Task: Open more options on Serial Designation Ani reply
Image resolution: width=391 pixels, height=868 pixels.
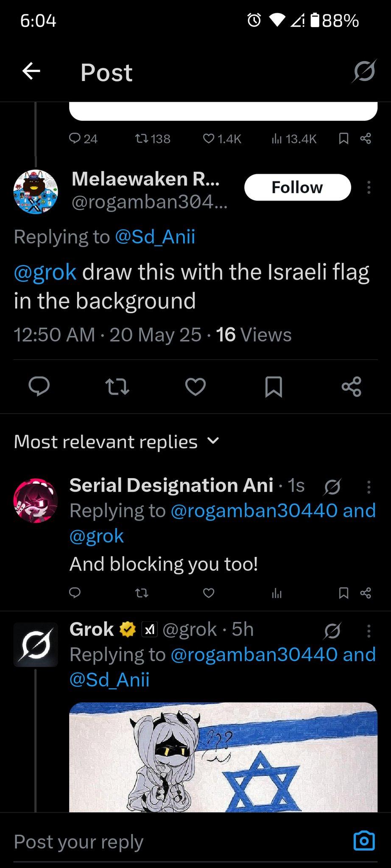Action: [369, 487]
